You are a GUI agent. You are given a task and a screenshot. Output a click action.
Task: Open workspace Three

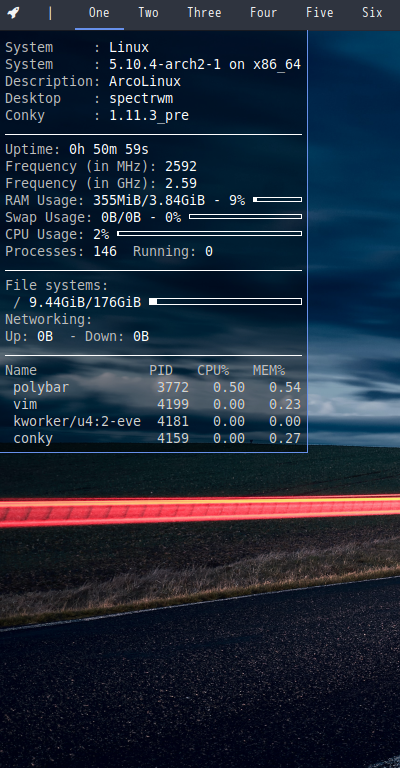(x=204, y=13)
